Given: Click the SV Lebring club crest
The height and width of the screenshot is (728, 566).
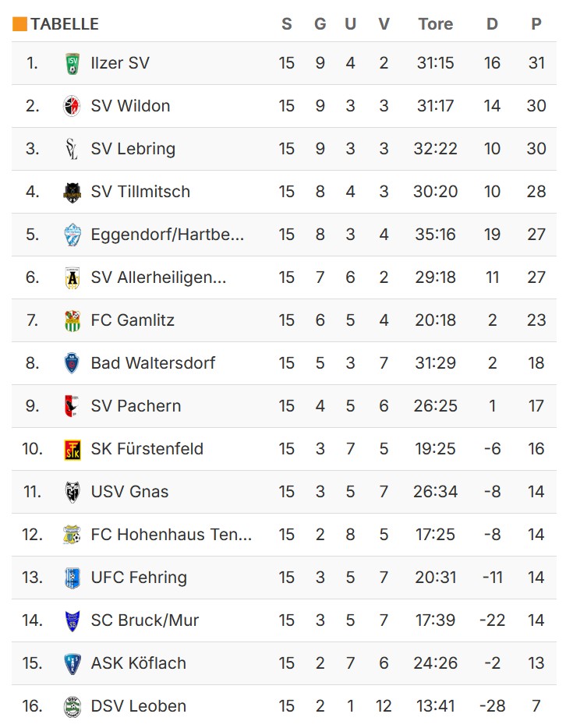Looking at the screenshot, I should click(72, 149).
